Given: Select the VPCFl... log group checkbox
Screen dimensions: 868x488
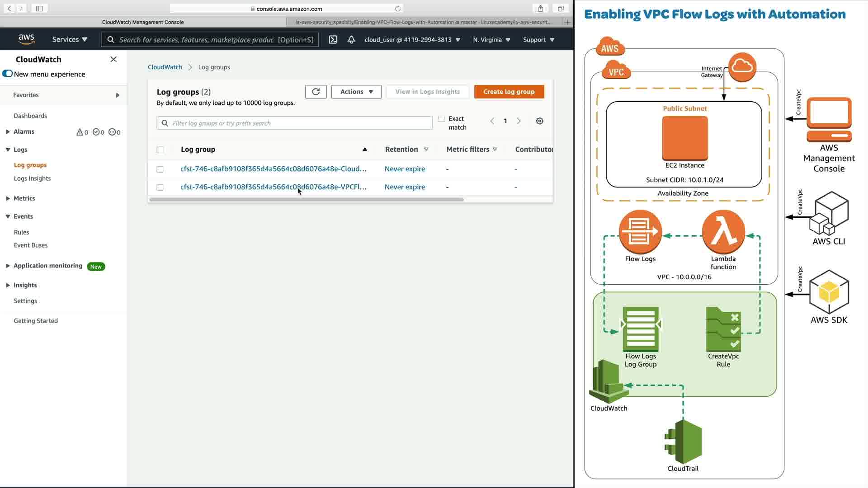Looking at the screenshot, I should pos(160,187).
